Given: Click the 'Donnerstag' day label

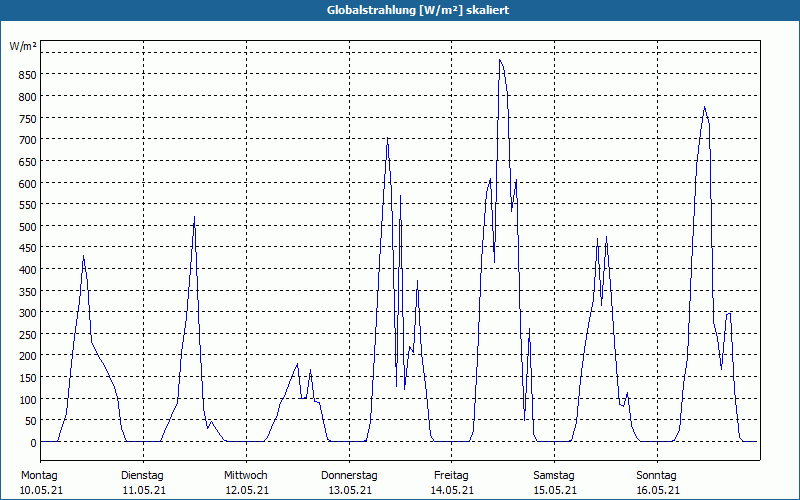Looking at the screenshot, I should click(349, 476).
